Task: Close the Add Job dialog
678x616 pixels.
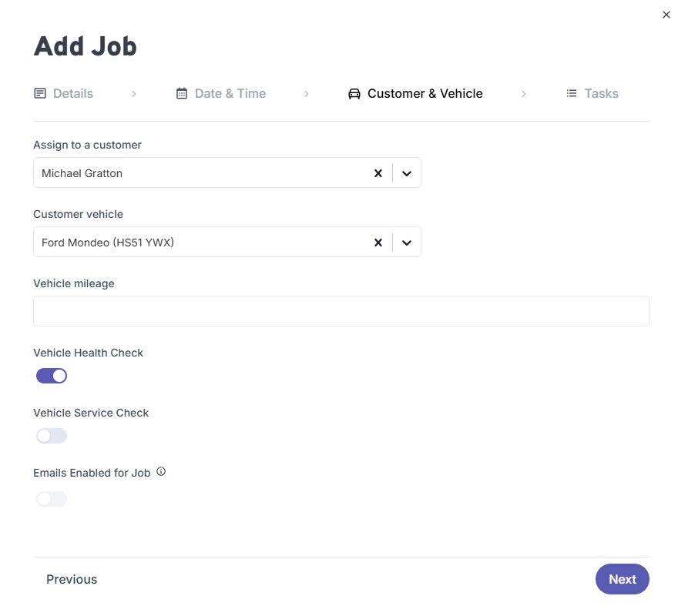Action: point(666,14)
